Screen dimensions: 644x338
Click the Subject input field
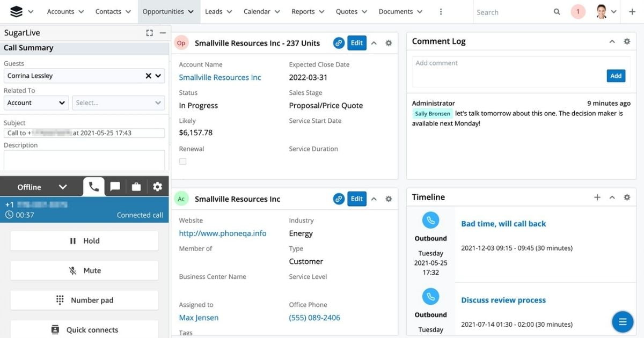[x=84, y=133]
